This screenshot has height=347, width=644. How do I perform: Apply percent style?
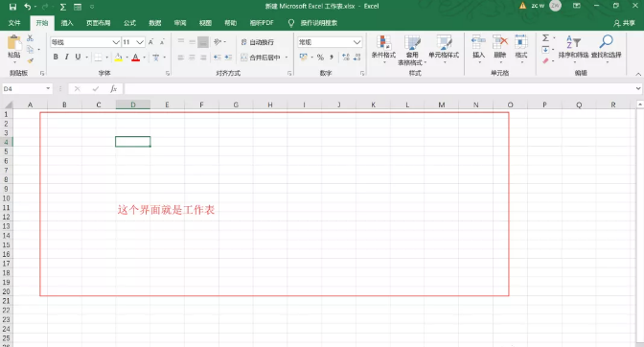tap(320, 58)
